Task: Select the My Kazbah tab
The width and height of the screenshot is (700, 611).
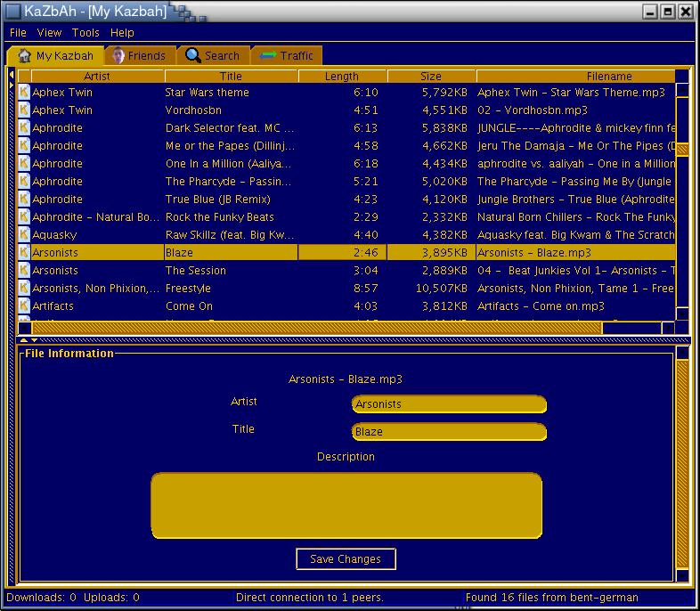Action: [56, 56]
